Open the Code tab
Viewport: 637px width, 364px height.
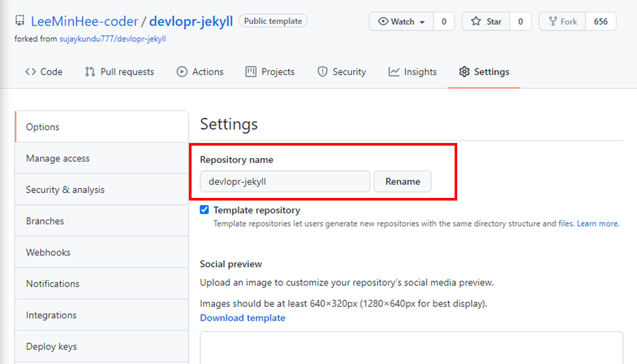[x=44, y=71]
